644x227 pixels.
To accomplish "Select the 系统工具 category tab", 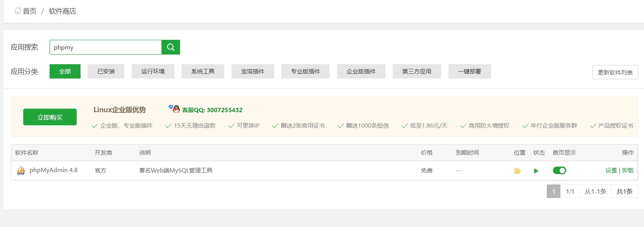I will coord(203,72).
